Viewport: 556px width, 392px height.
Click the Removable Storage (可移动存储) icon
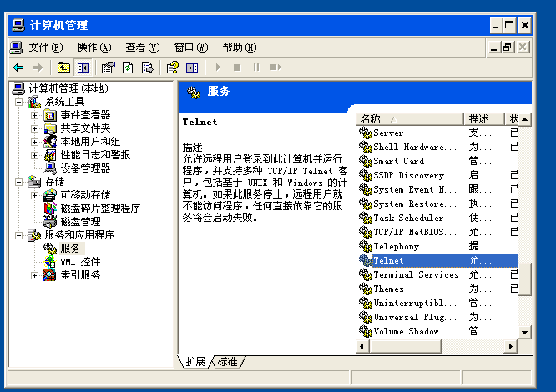tap(50, 195)
